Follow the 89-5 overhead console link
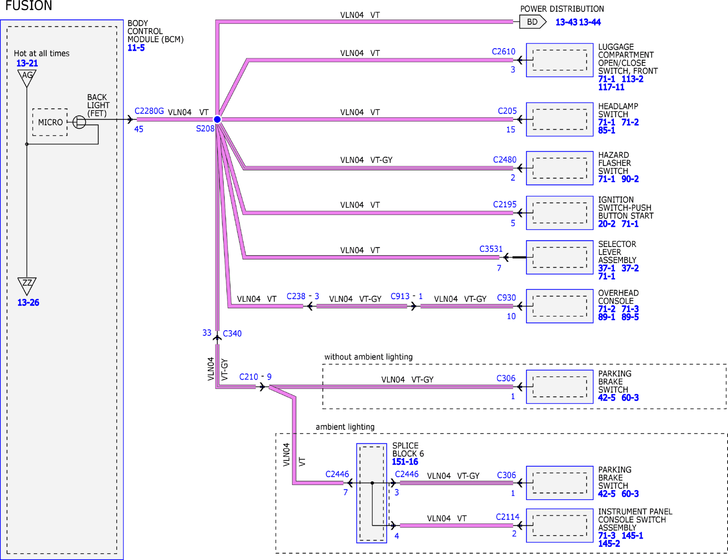The height and width of the screenshot is (560, 728). click(x=630, y=317)
